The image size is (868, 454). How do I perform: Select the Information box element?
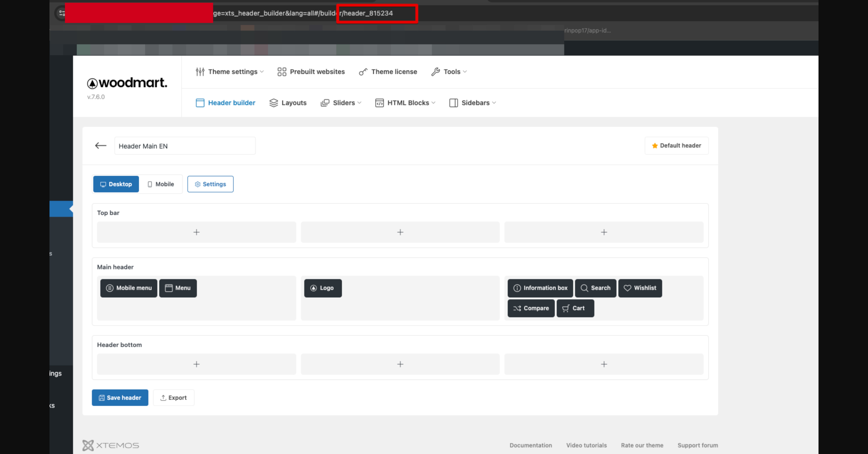click(x=540, y=288)
